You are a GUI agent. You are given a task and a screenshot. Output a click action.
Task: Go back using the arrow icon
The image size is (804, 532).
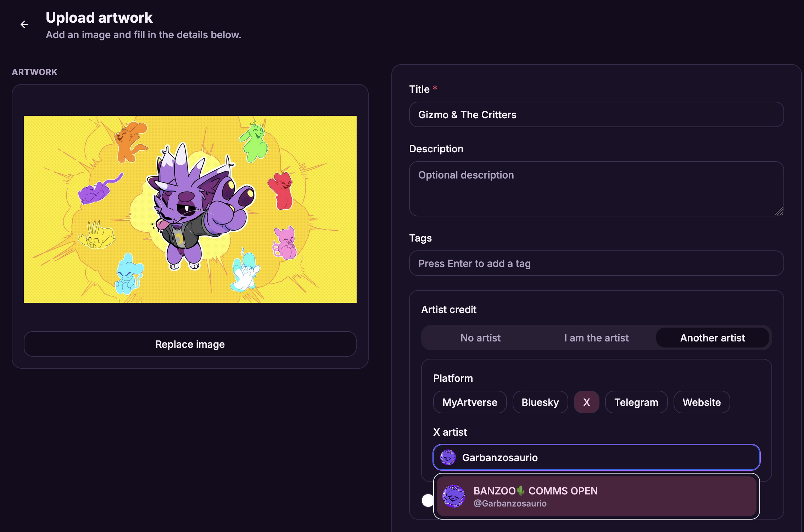24,24
